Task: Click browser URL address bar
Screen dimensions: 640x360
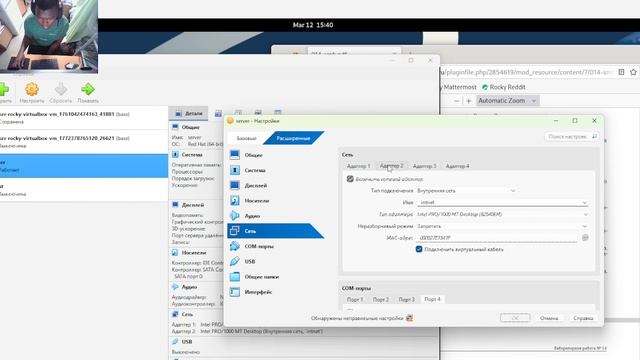Action: [x=527, y=72]
